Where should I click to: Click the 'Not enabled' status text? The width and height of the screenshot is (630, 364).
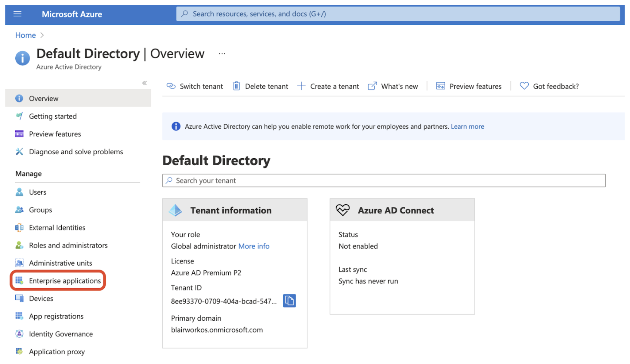[x=358, y=246]
